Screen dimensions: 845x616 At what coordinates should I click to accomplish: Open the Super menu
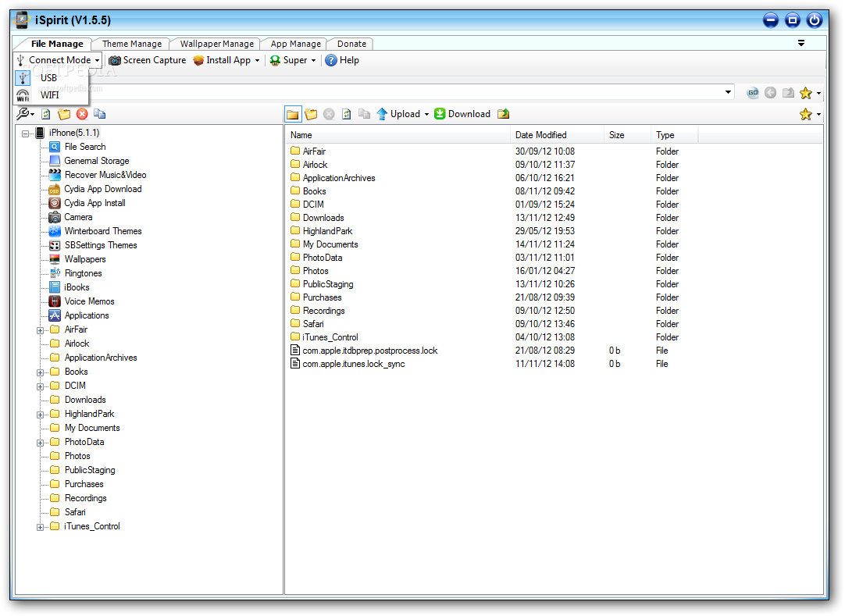pyautogui.click(x=293, y=60)
